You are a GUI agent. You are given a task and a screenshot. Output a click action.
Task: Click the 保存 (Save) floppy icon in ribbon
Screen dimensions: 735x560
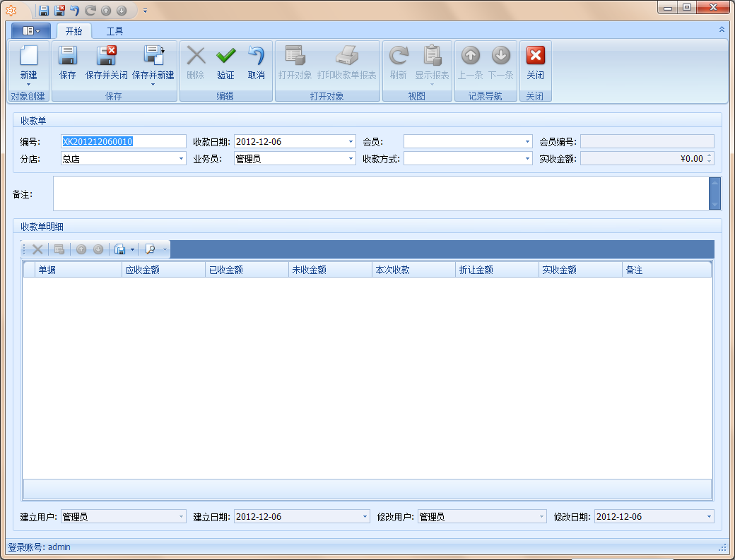coord(68,55)
